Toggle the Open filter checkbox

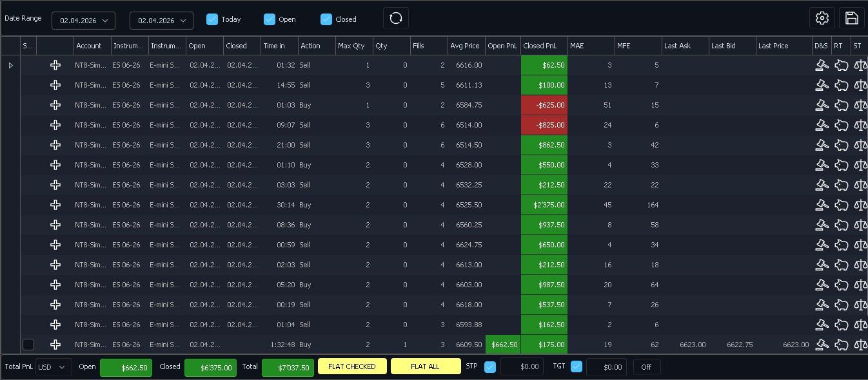tap(270, 19)
